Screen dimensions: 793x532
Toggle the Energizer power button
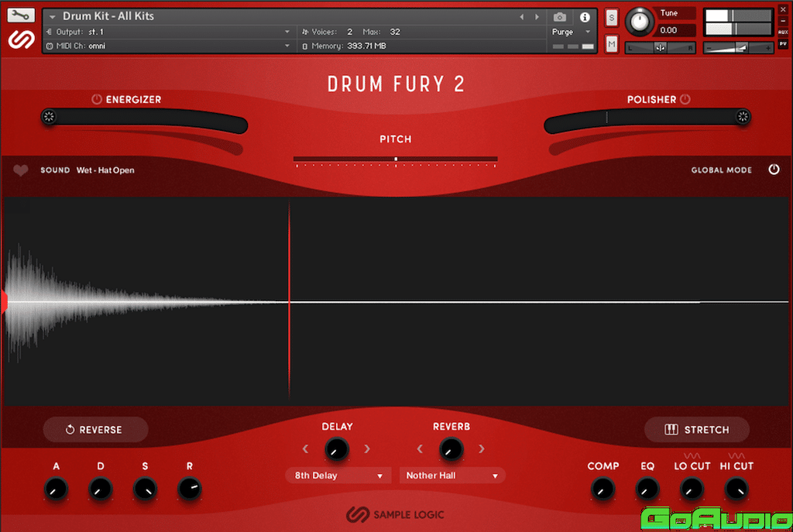tap(97, 99)
